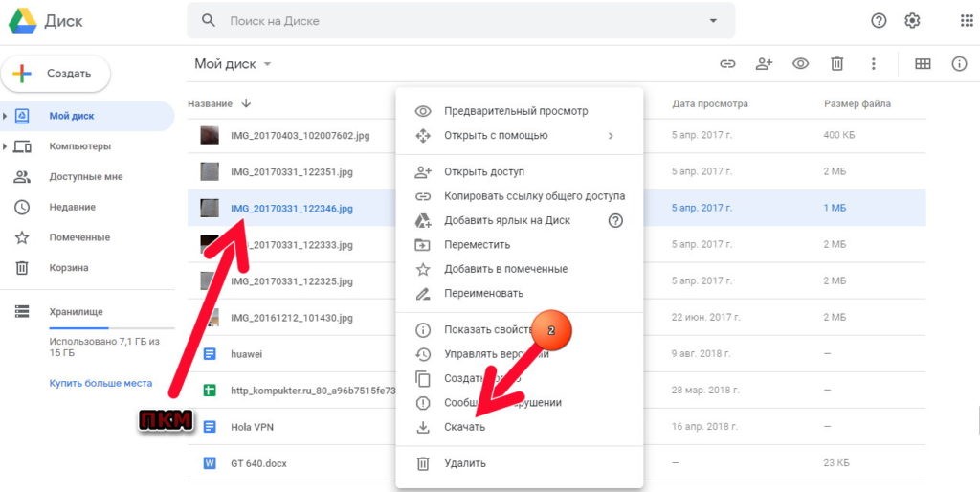The height and width of the screenshot is (492, 980).
Task: Click the Поиск на Диске search field
Action: pos(461,21)
